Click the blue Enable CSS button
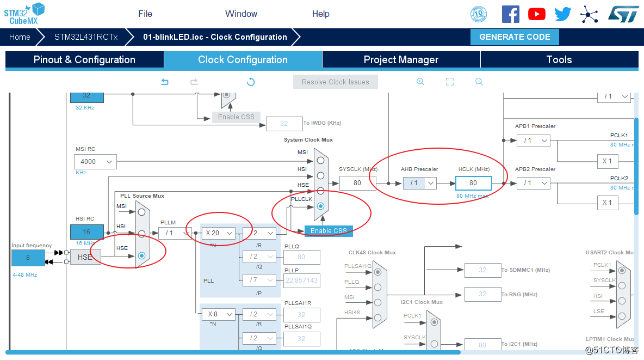 (329, 231)
